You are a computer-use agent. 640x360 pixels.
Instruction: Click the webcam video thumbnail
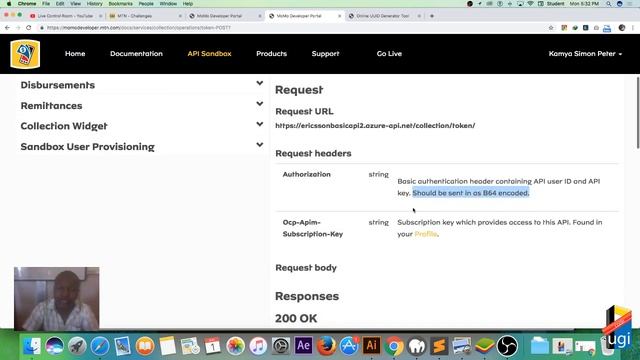click(x=57, y=298)
